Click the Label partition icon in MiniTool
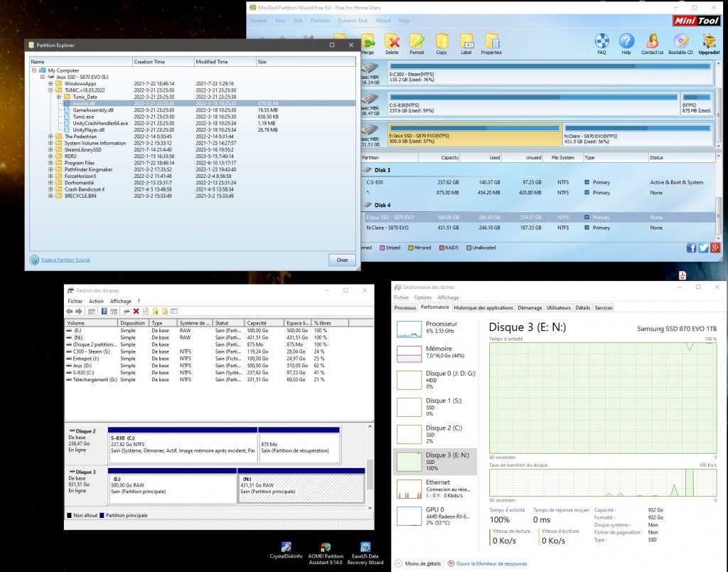Viewport: 728px width, 572px height. [x=466, y=42]
